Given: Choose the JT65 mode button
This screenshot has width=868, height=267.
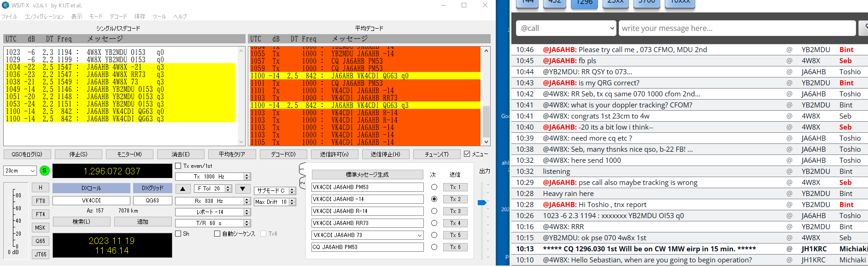Looking at the screenshot, I should coord(41,254).
